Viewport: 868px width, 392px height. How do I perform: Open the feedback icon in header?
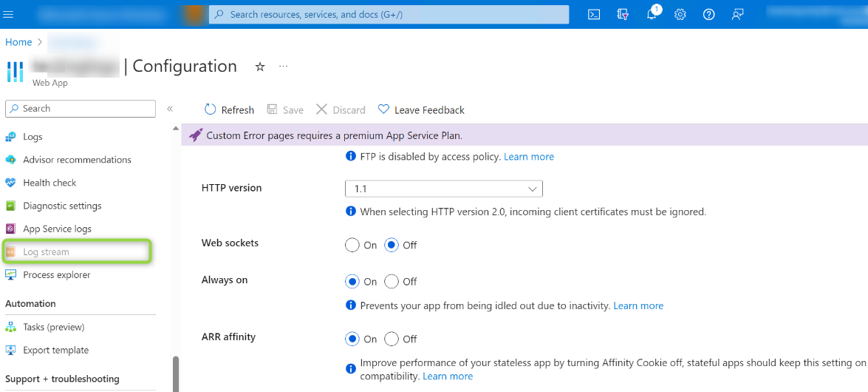tap(737, 14)
